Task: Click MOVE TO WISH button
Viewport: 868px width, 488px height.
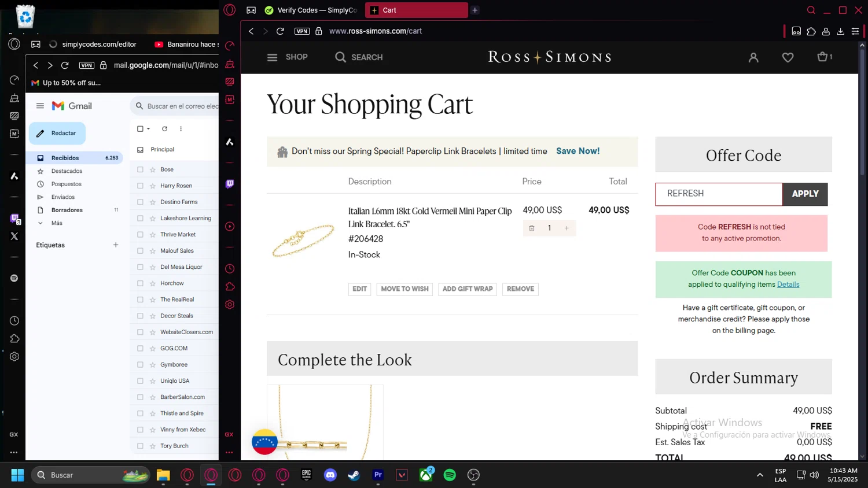Action: pyautogui.click(x=404, y=289)
